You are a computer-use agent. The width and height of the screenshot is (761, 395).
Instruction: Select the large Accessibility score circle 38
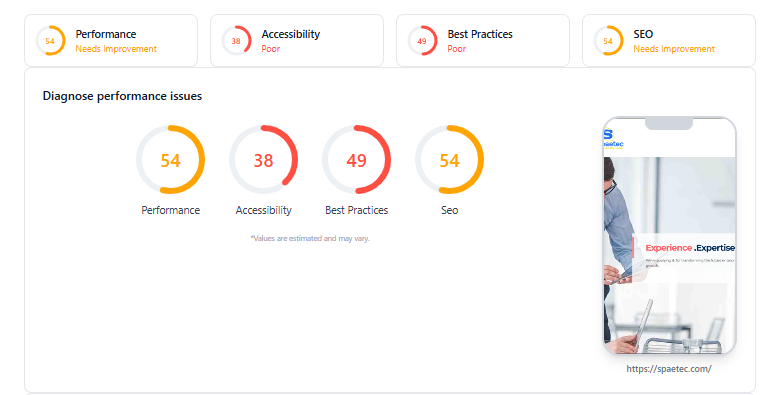(x=264, y=160)
